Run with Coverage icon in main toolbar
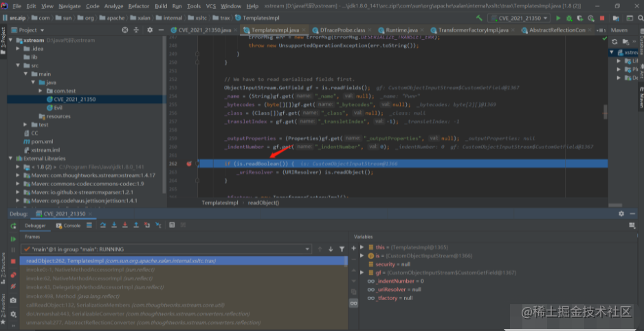This screenshot has height=331, width=644. pyautogui.click(x=580, y=18)
